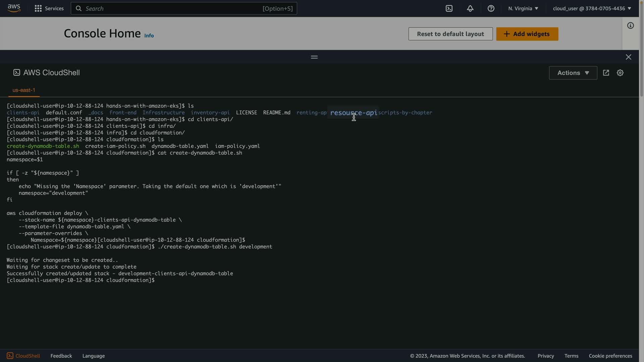Click the Add widgets button
The width and height of the screenshot is (644, 362).
[527, 34]
